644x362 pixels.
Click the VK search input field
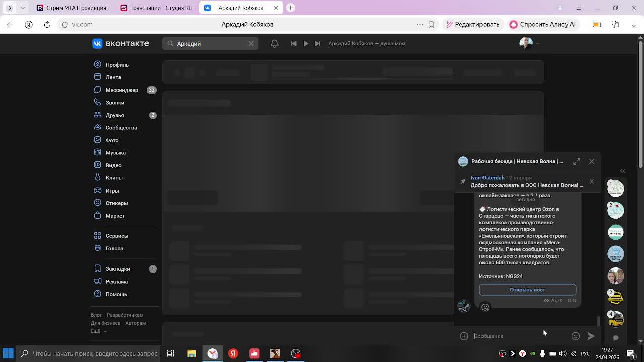(x=210, y=44)
